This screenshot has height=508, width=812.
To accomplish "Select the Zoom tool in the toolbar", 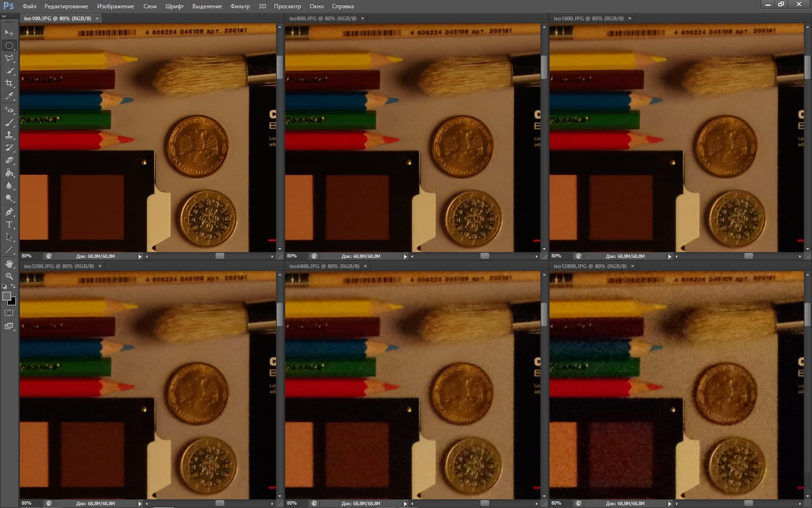I will pos(9,276).
